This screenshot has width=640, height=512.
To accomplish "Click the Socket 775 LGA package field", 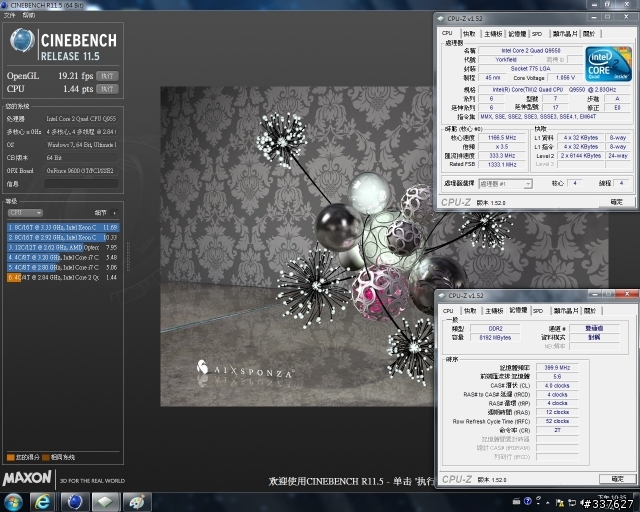I will pos(531,69).
